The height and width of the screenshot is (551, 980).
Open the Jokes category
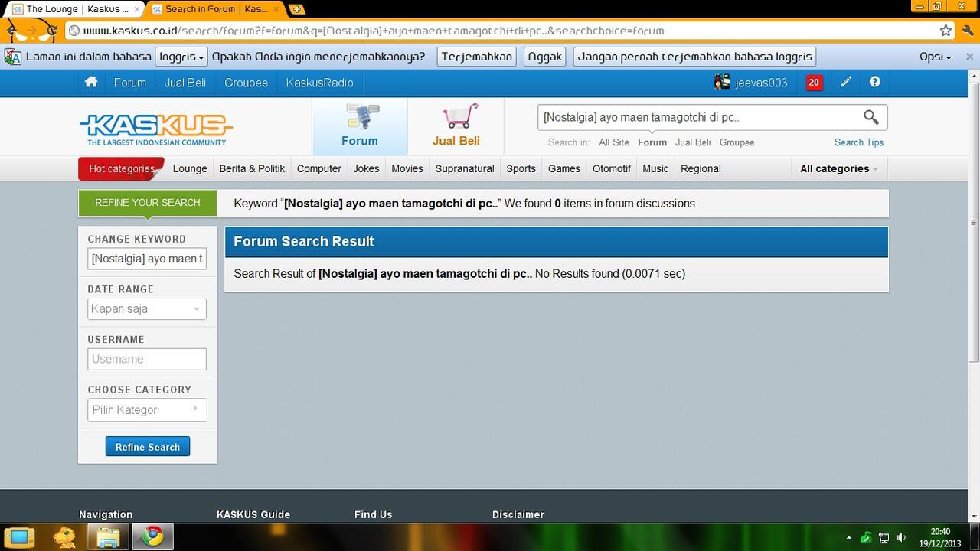pyautogui.click(x=366, y=168)
